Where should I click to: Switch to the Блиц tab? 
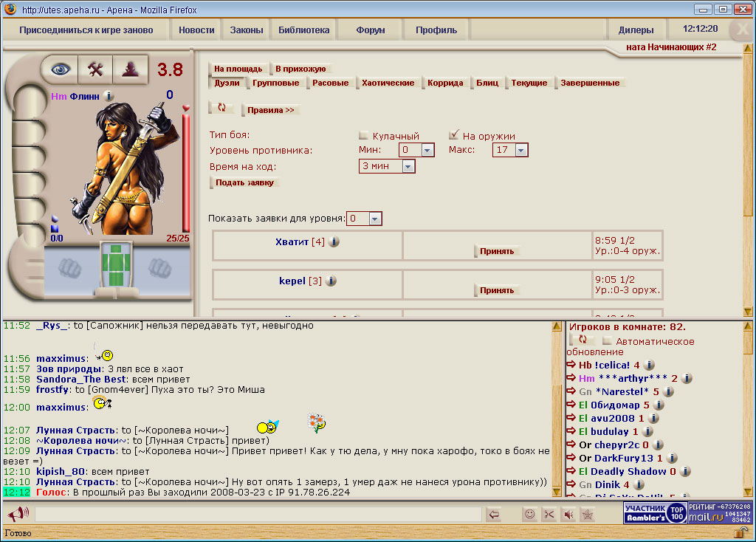click(x=487, y=83)
